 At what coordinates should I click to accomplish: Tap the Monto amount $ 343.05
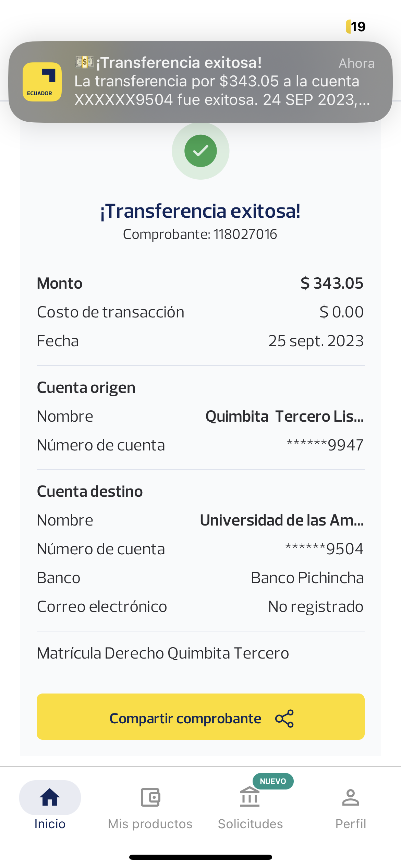pos(331,284)
